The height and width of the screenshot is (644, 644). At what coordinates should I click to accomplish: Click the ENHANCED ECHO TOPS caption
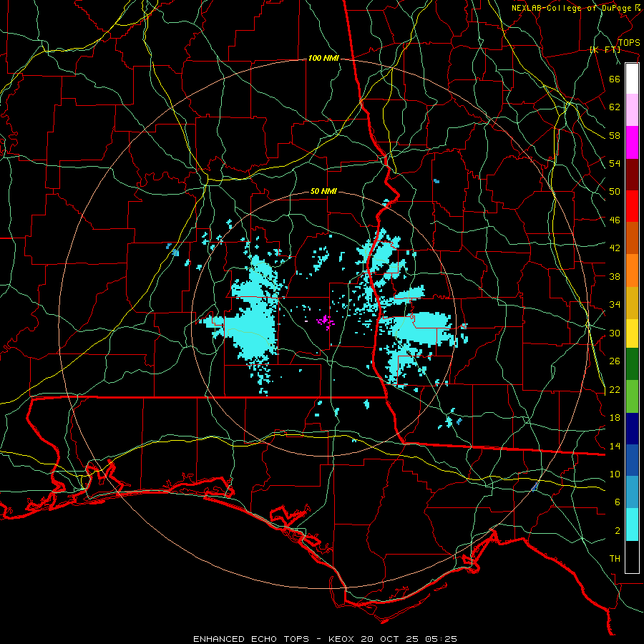coord(251,639)
